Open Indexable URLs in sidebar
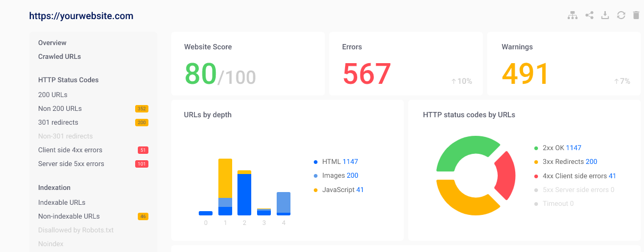The width and height of the screenshot is (644, 252). point(61,202)
